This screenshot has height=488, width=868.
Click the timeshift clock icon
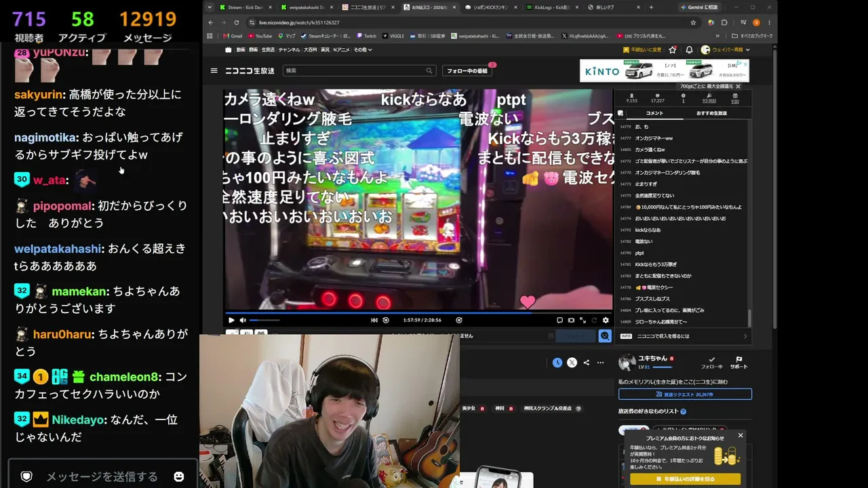[x=557, y=363]
